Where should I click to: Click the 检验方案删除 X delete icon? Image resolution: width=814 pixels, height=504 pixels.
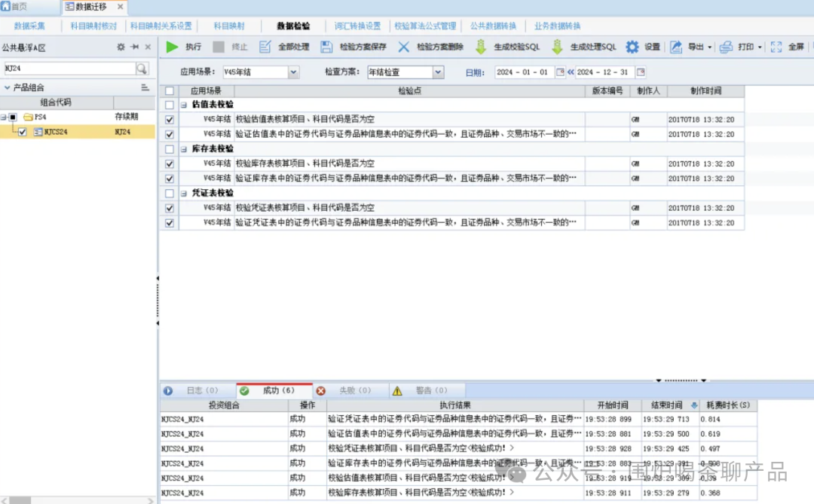[403, 47]
